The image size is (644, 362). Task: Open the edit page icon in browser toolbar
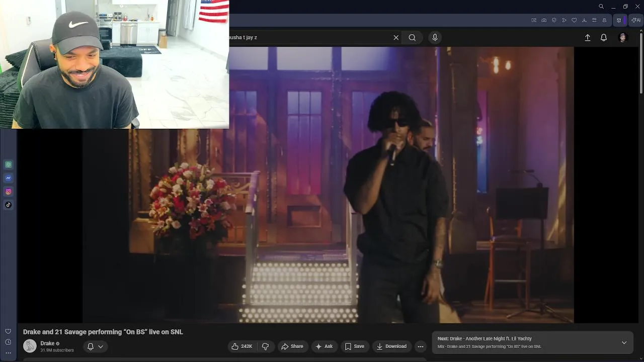coord(534,20)
